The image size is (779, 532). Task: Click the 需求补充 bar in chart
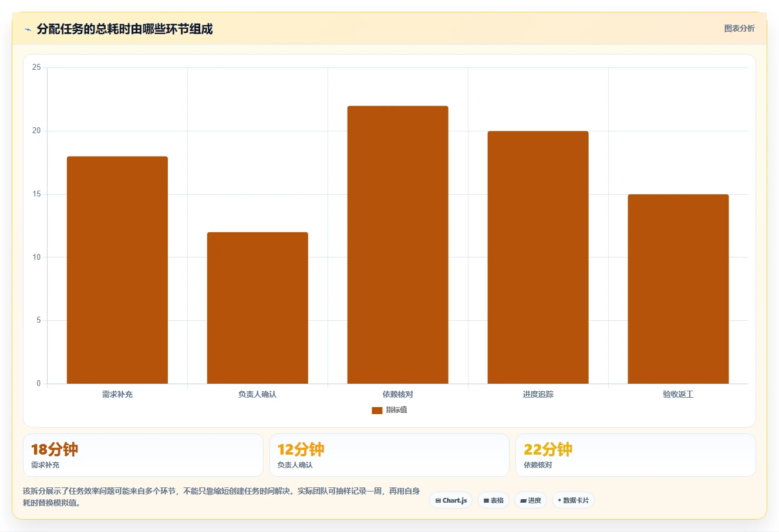(117, 270)
